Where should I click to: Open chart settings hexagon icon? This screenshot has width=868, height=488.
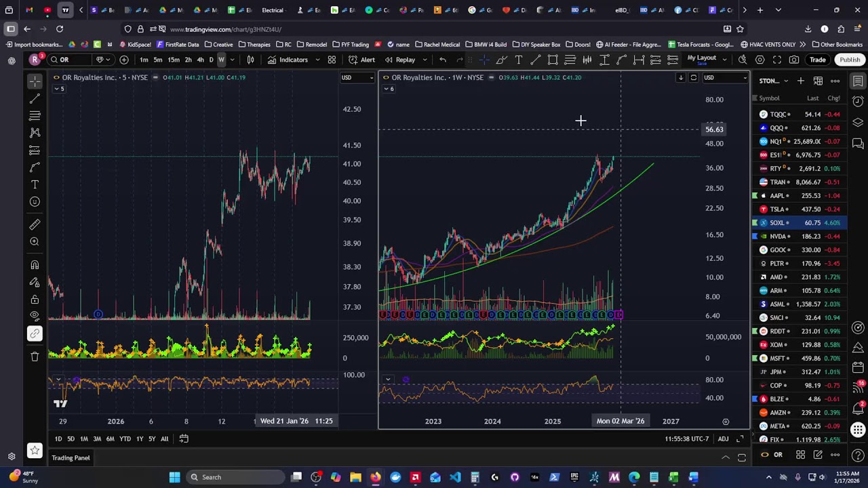pos(760,60)
